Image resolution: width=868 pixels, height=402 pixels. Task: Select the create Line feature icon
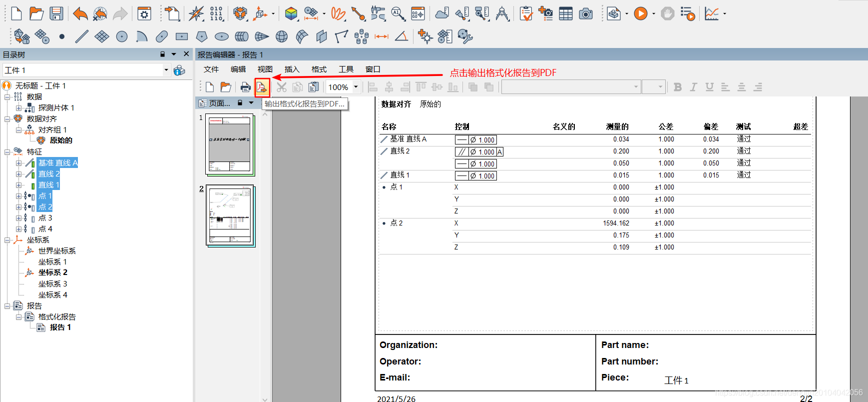(82, 36)
